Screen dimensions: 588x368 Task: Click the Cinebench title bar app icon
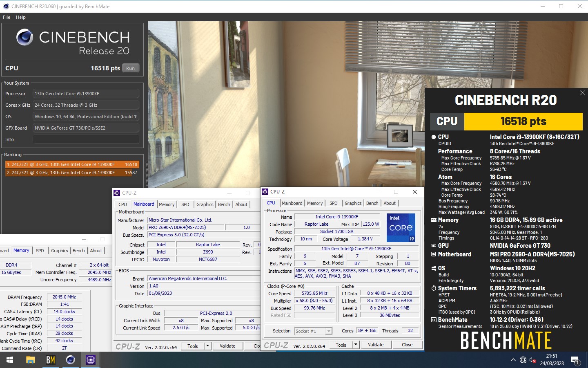click(6, 6)
